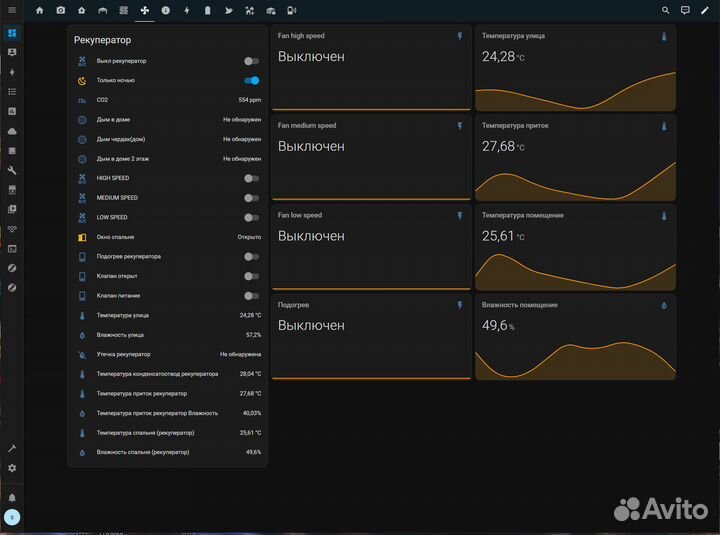
Task: Enable the Подогрев рекуператора switch
Action: [251, 256]
